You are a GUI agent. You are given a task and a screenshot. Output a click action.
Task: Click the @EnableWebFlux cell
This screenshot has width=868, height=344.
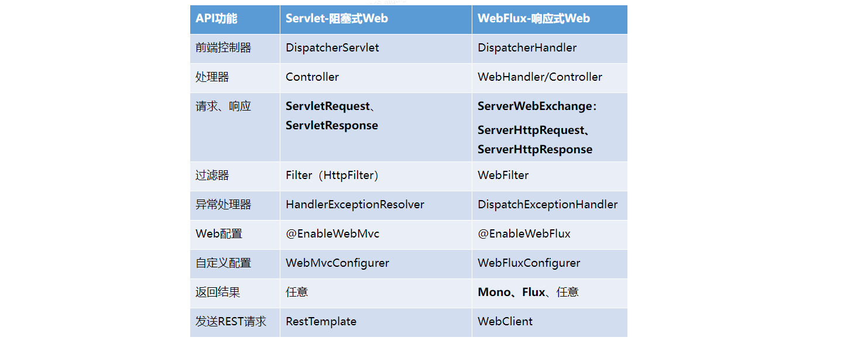click(x=550, y=235)
